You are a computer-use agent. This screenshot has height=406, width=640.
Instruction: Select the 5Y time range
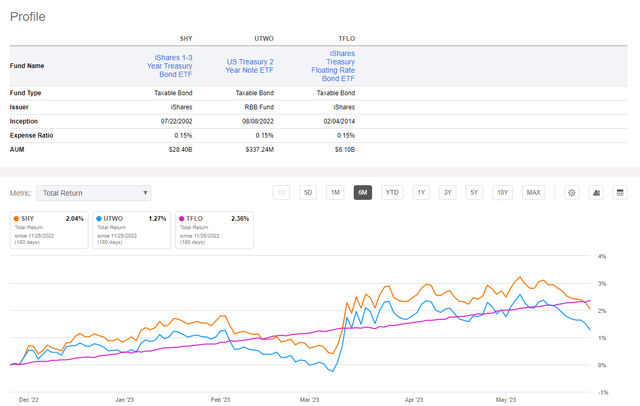pyautogui.click(x=474, y=193)
